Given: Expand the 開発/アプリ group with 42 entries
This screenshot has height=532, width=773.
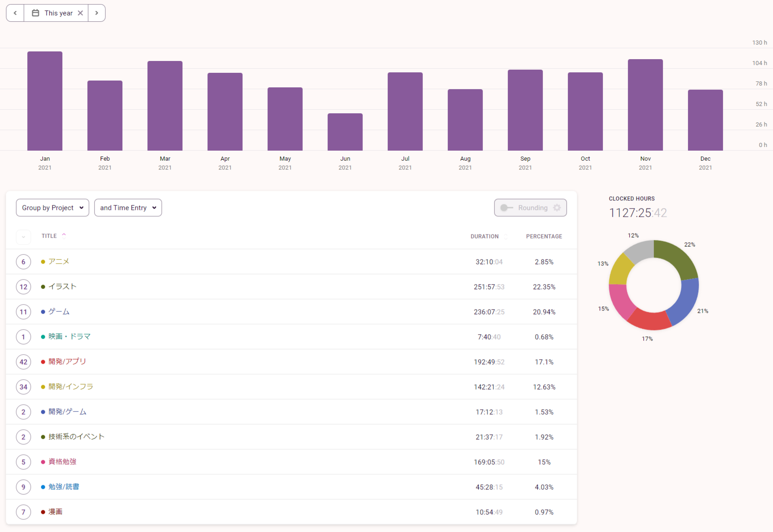Looking at the screenshot, I should pos(24,362).
